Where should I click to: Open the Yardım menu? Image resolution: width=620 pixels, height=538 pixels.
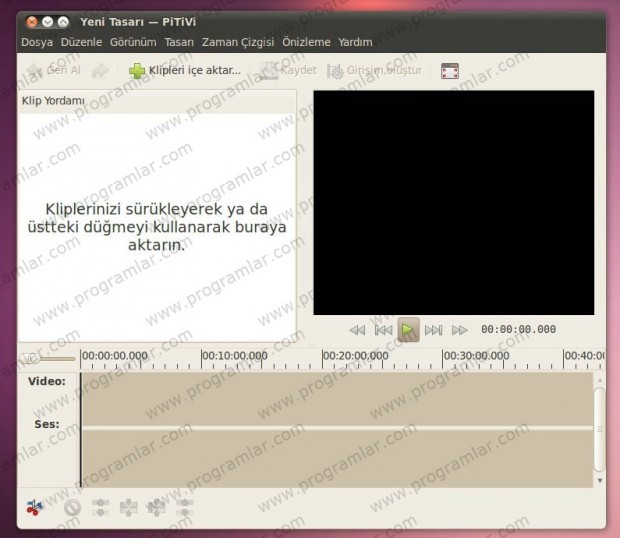coord(355,42)
